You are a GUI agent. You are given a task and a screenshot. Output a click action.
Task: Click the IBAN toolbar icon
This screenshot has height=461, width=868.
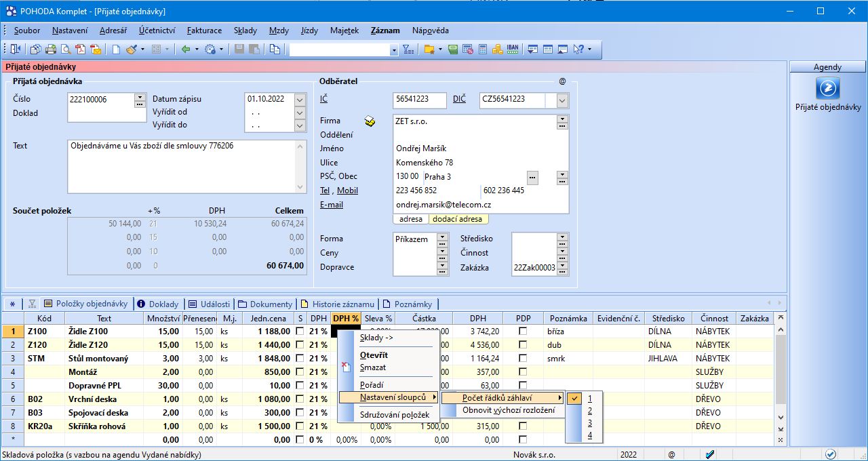point(513,49)
